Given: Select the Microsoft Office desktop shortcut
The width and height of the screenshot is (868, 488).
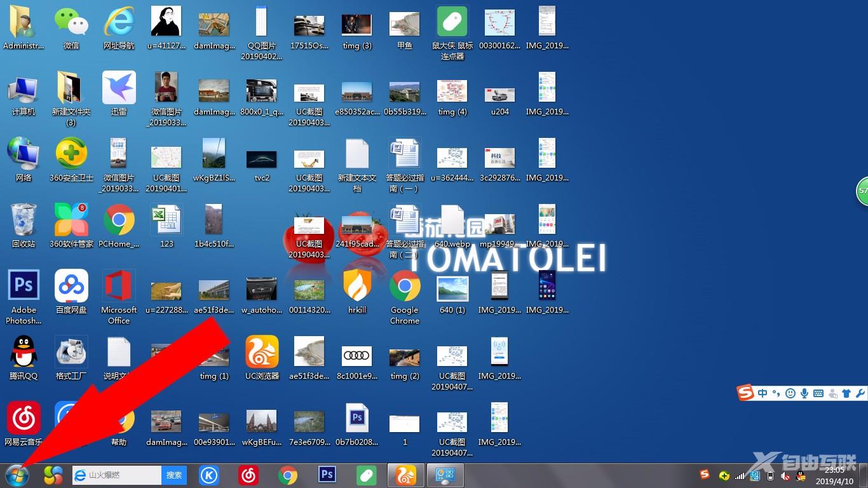Looking at the screenshot, I should click(119, 297).
